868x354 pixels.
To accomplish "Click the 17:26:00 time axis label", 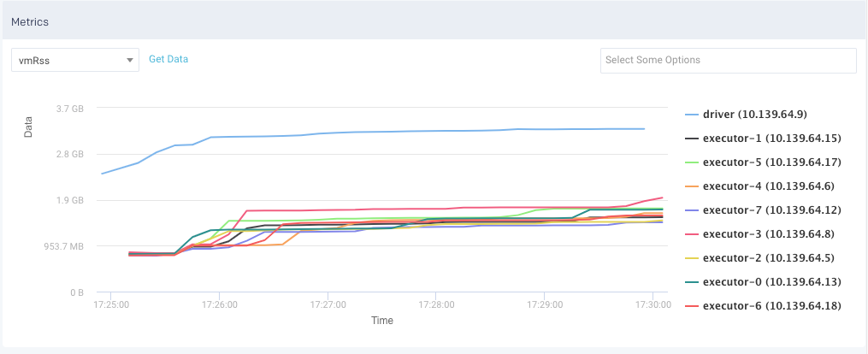I will [221, 304].
